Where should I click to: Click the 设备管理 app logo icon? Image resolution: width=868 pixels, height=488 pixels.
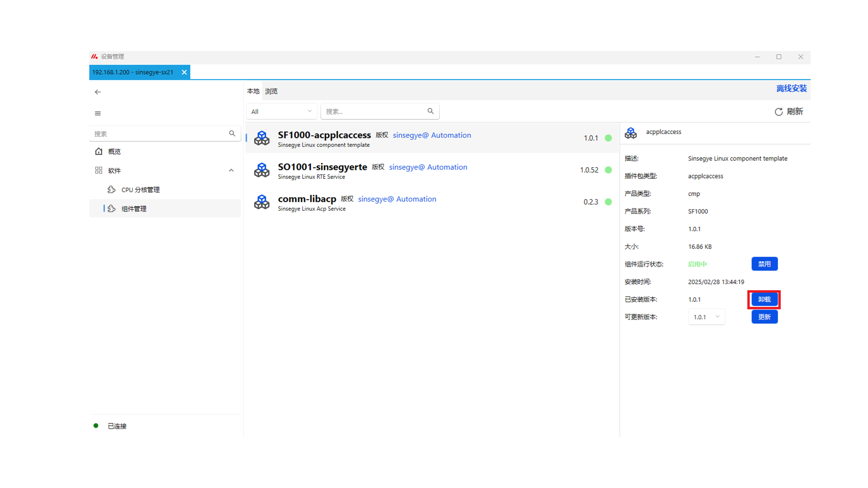94,56
